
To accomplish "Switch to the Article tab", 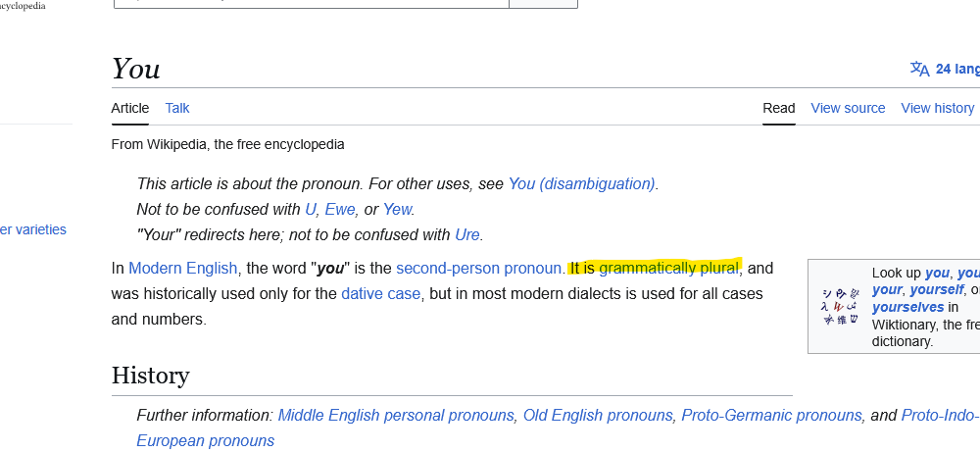I will tap(130, 108).
